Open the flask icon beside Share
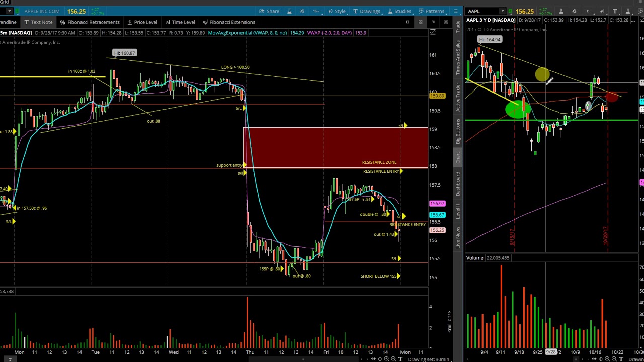 (289, 11)
